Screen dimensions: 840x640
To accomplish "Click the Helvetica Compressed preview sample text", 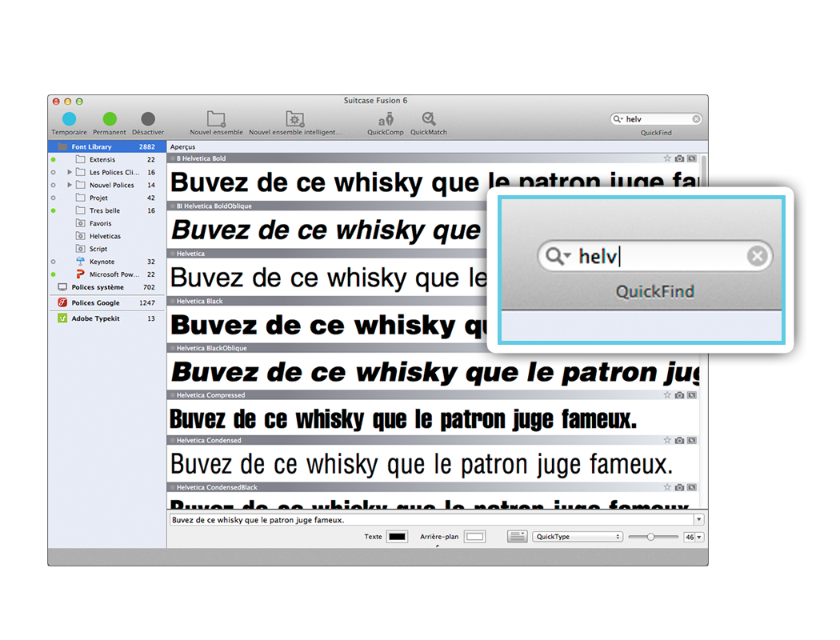I will point(403,419).
